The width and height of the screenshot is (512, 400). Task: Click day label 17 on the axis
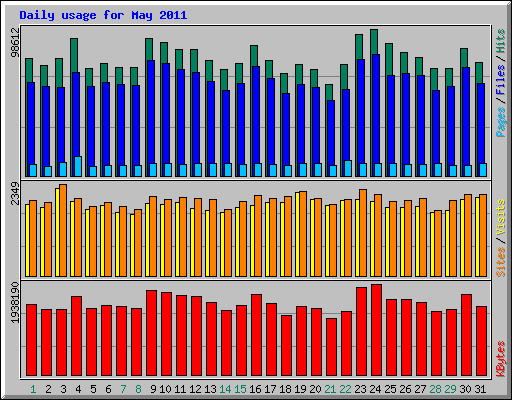[270, 389]
